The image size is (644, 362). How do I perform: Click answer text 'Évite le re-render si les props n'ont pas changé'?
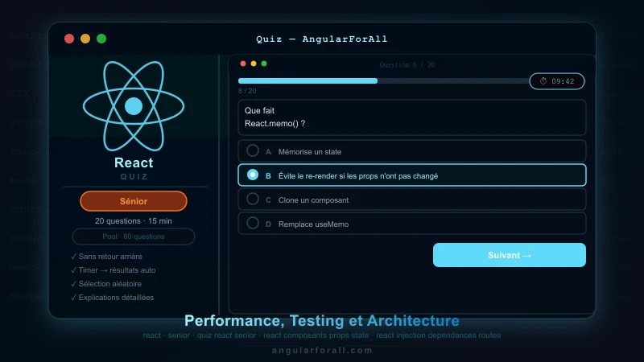358,176
